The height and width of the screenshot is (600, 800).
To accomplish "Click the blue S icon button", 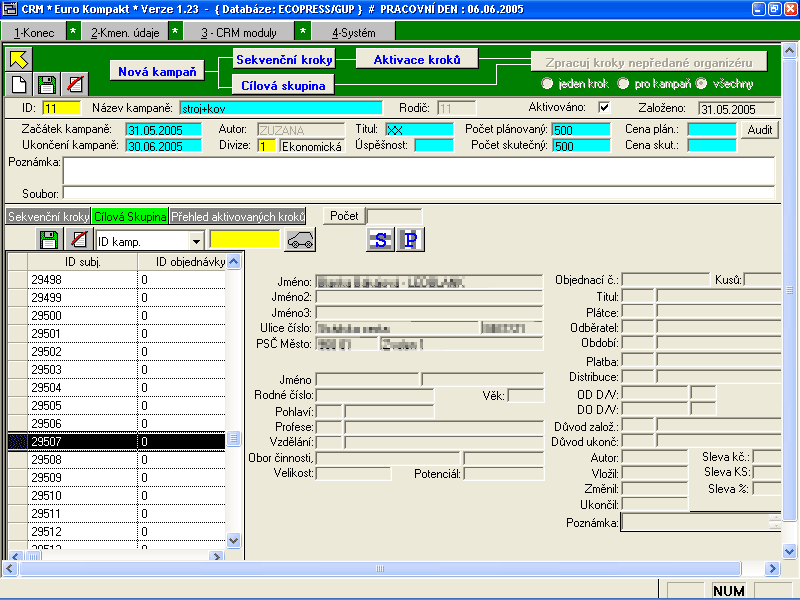I will [x=380, y=239].
